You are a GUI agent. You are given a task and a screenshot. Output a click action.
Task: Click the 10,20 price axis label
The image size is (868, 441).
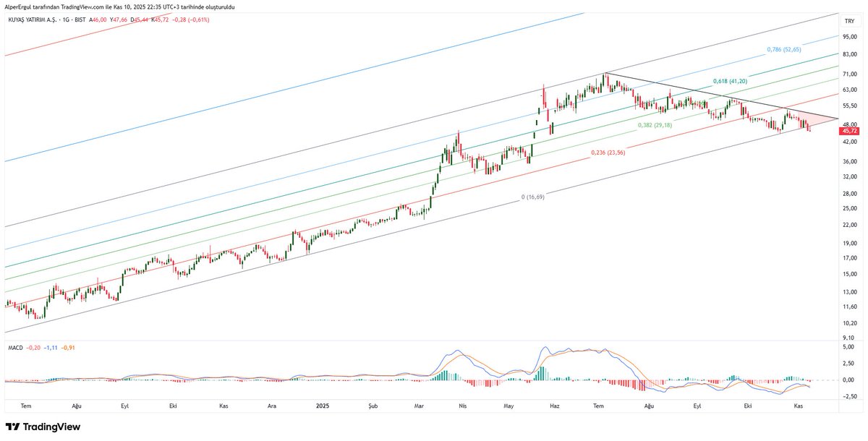[x=849, y=323]
